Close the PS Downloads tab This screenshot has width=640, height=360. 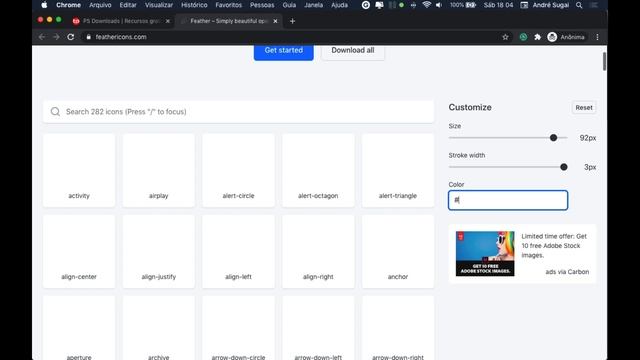[x=167, y=21]
